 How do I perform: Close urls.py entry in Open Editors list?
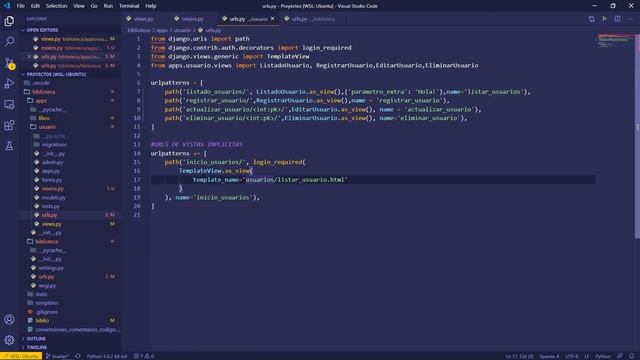point(29,57)
